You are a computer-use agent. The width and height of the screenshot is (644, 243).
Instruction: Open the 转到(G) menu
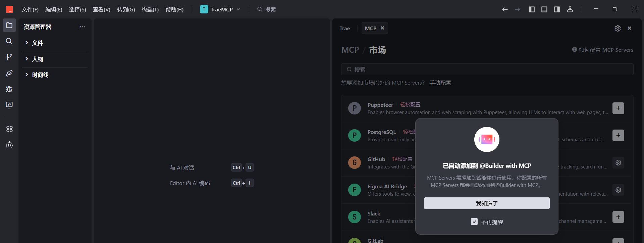[x=126, y=9]
